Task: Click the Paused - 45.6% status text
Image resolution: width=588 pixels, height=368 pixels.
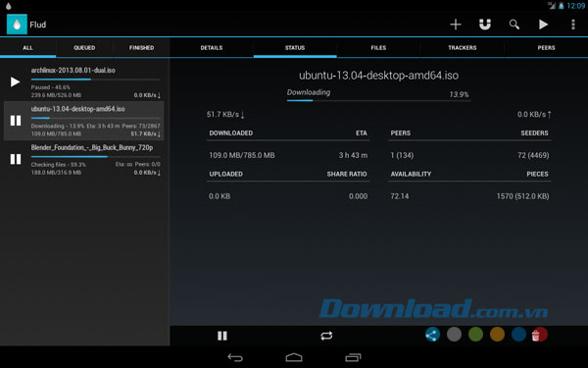Action: (51, 87)
